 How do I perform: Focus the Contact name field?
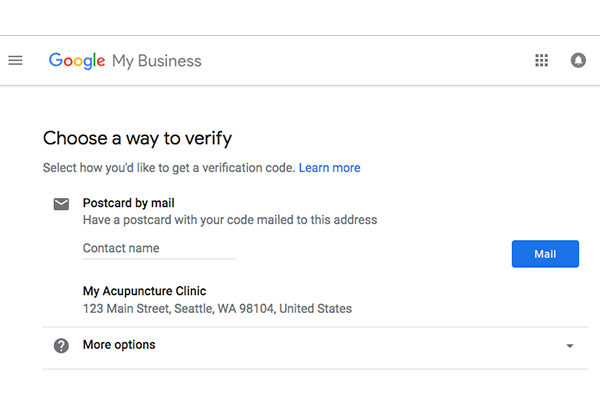click(x=158, y=248)
